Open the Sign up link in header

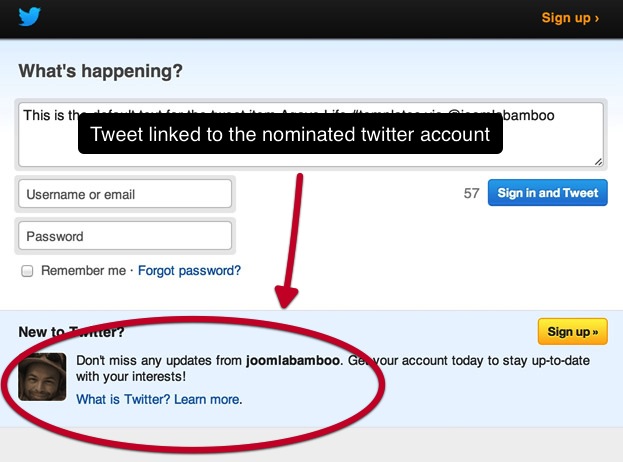[570, 18]
